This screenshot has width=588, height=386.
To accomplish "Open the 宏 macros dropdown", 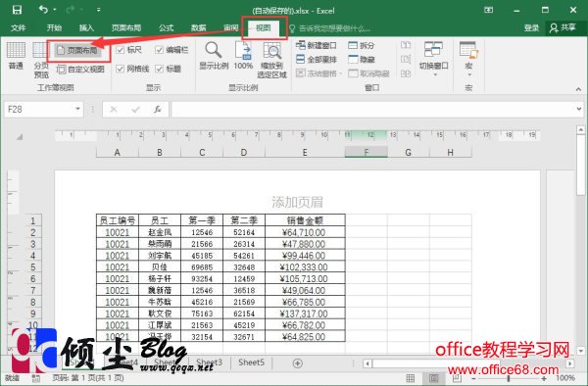I will [468, 59].
